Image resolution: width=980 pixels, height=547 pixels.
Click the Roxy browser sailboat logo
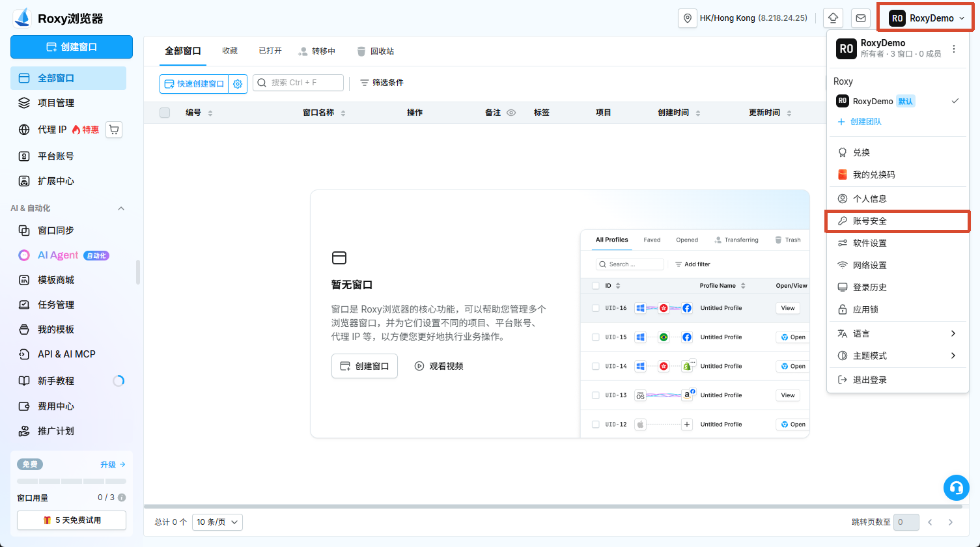(22, 18)
